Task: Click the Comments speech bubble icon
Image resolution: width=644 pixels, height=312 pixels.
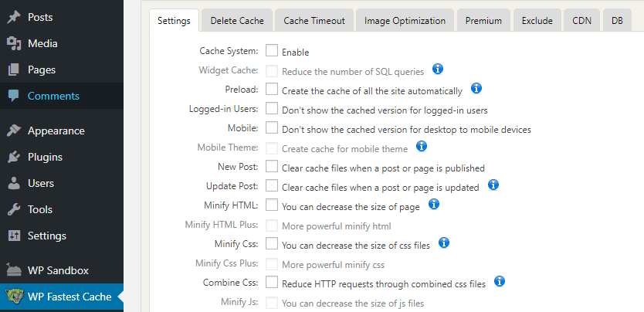Action: [x=14, y=96]
